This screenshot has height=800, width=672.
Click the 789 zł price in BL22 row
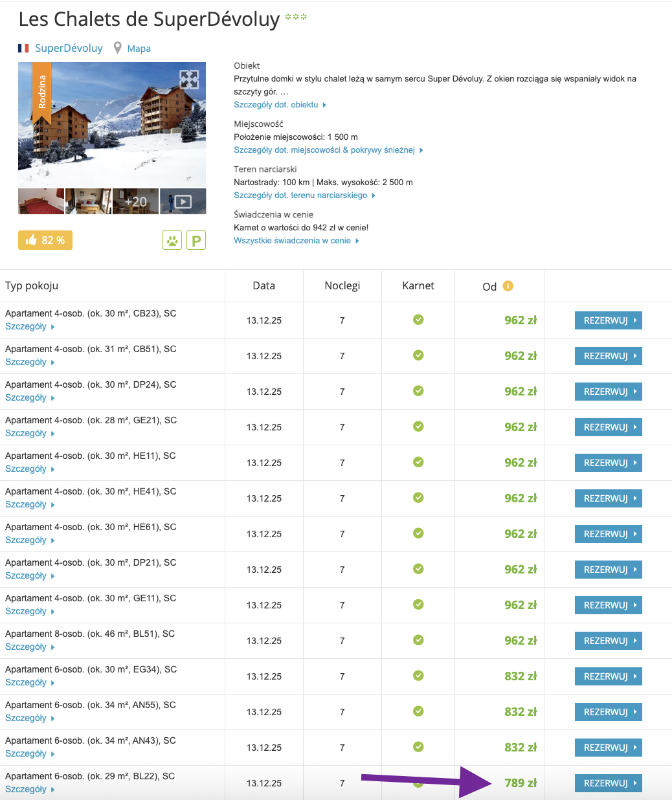click(521, 783)
